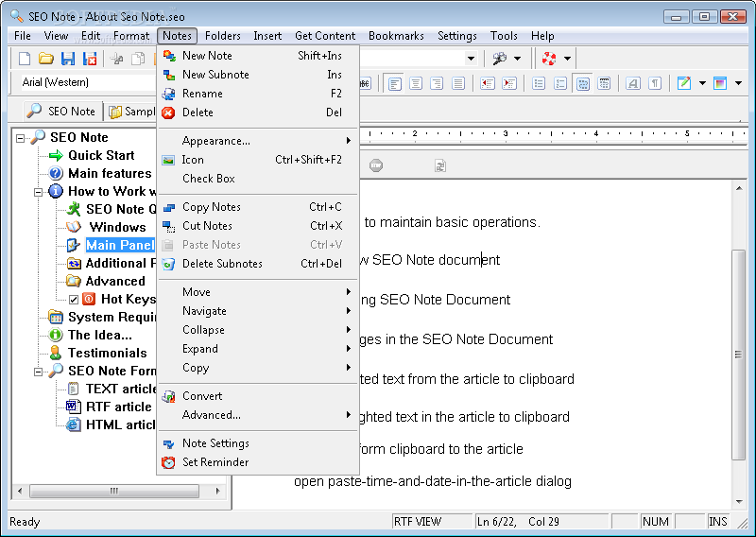
Task: Click the Help lifebuoy toolbar icon
Action: [549, 59]
